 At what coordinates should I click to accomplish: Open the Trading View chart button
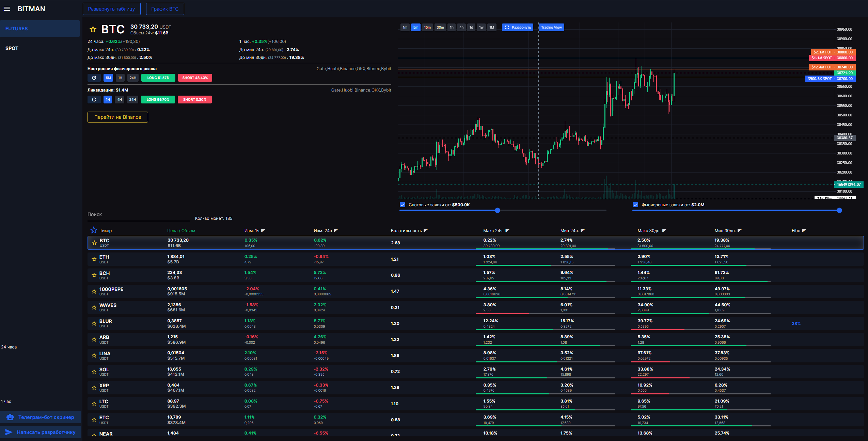(551, 28)
